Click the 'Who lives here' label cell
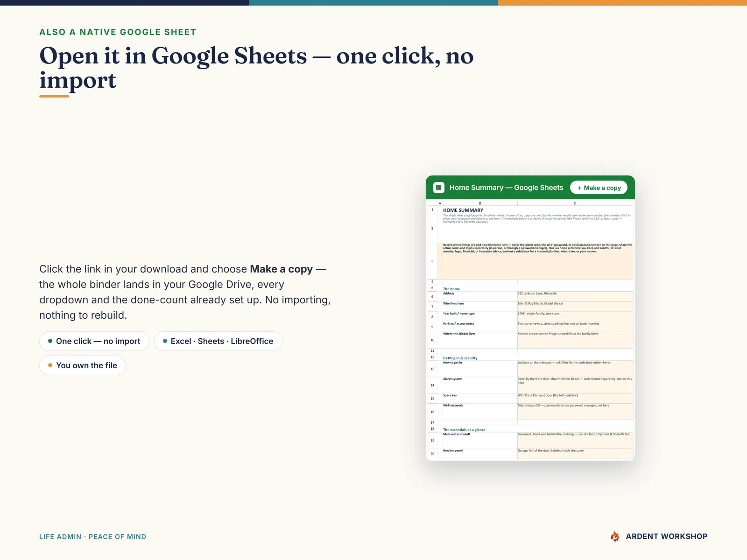 tap(479, 307)
